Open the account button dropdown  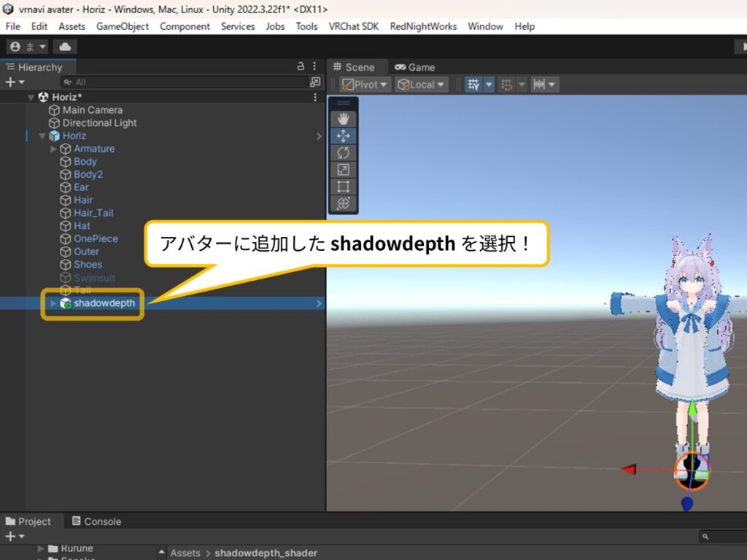tap(27, 47)
